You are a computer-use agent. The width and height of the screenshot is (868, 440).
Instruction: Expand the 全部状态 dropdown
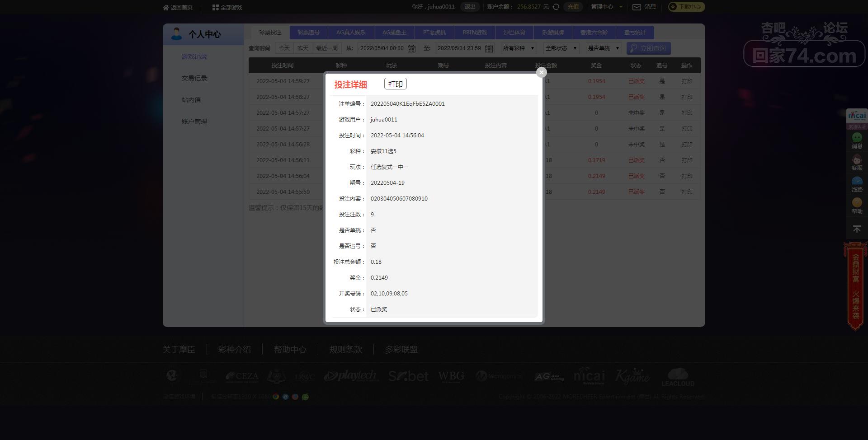coord(561,48)
